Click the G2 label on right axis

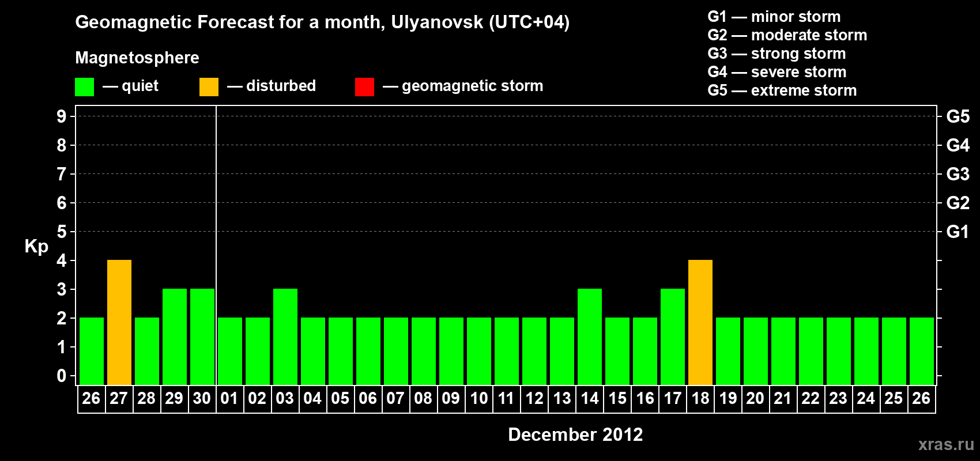tap(958, 203)
